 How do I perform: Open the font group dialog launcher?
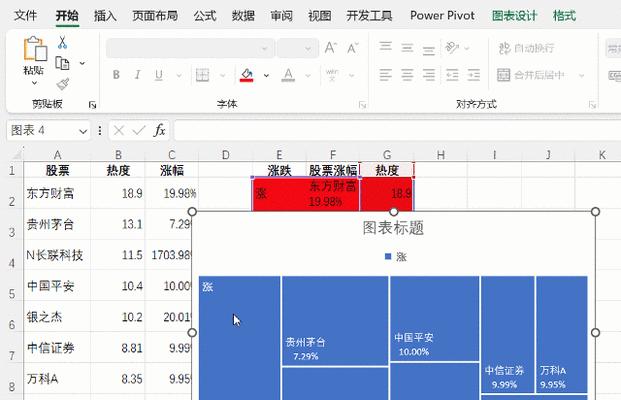click(x=362, y=105)
